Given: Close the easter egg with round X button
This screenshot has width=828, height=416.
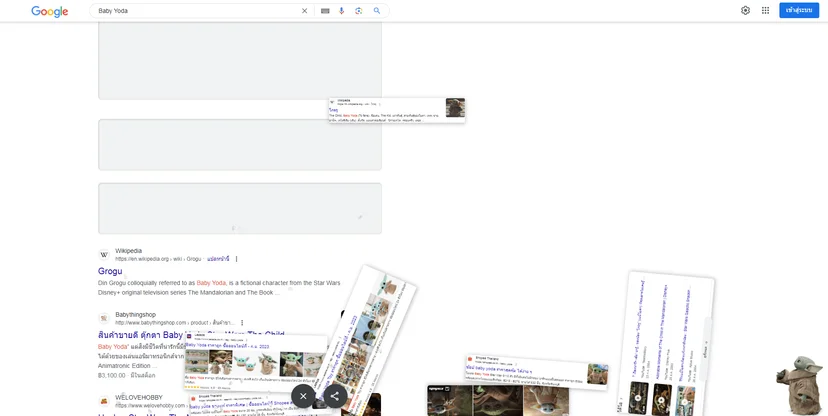Looking at the screenshot, I should tap(303, 396).
